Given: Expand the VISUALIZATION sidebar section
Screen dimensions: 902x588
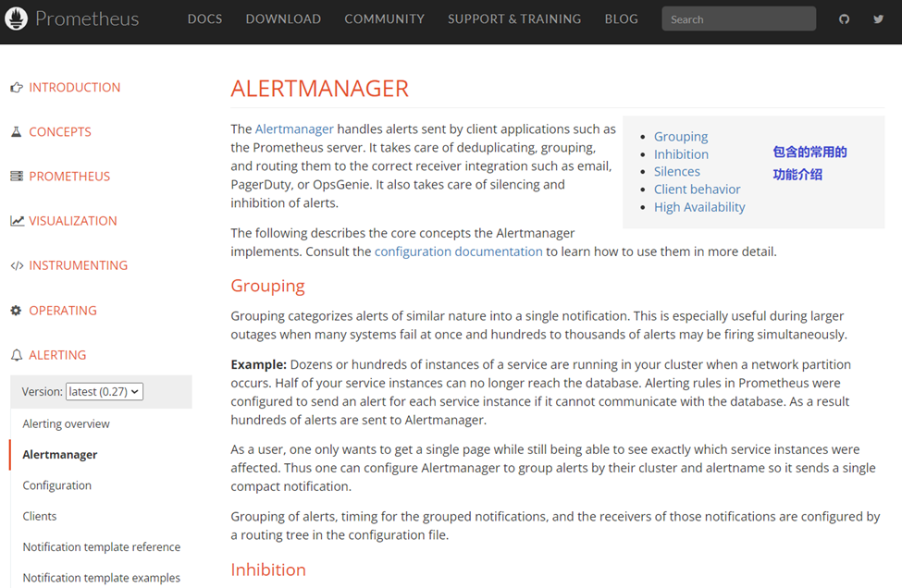Looking at the screenshot, I should [x=72, y=221].
